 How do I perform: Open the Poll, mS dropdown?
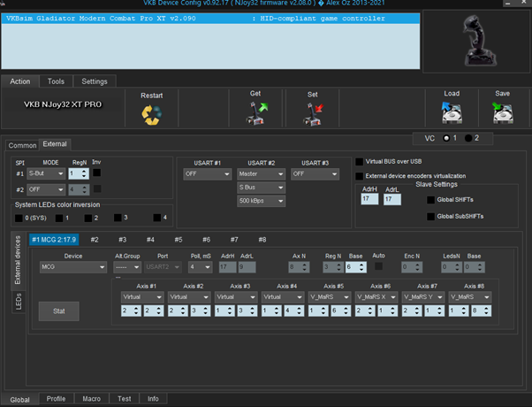click(x=201, y=267)
